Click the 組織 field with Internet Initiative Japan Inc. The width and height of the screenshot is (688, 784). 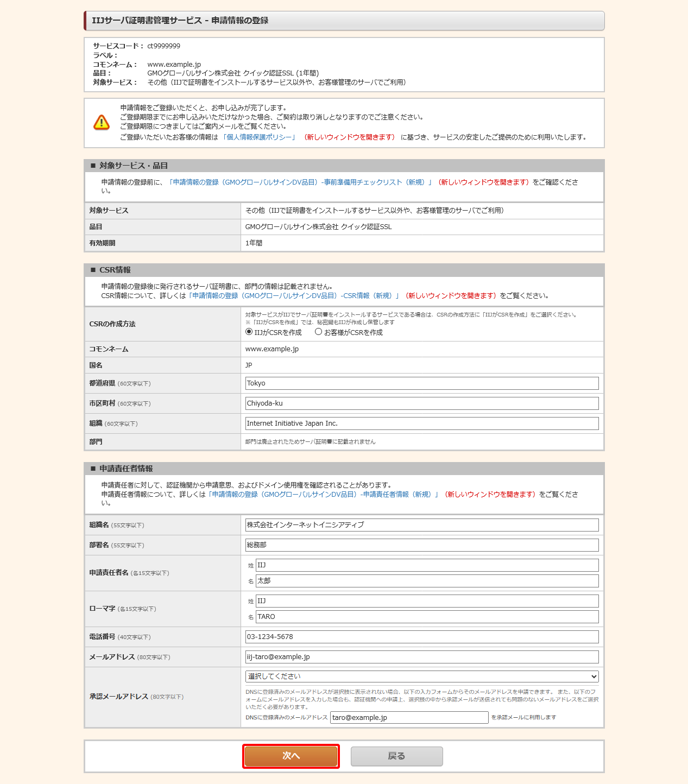click(x=422, y=423)
